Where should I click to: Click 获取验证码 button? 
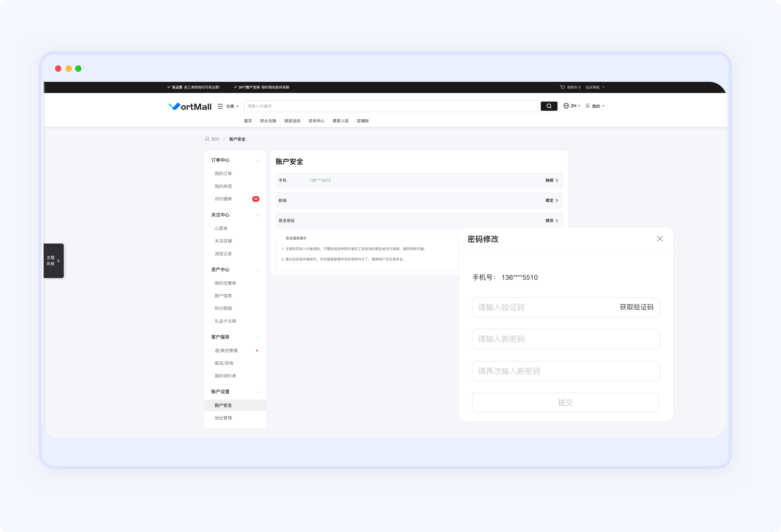[x=637, y=307]
